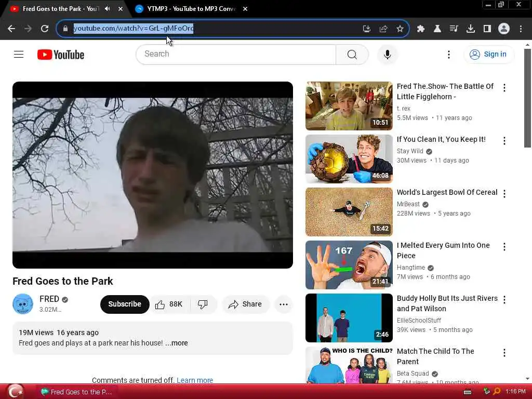Open options for If You Clean It video
The width and height of the screenshot is (532, 399).
tap(504, 141)
